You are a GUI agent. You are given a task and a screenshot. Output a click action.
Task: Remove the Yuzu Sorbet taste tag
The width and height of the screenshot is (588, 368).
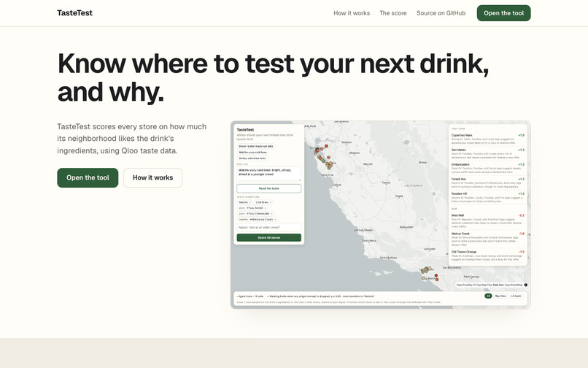click(265, 208)
